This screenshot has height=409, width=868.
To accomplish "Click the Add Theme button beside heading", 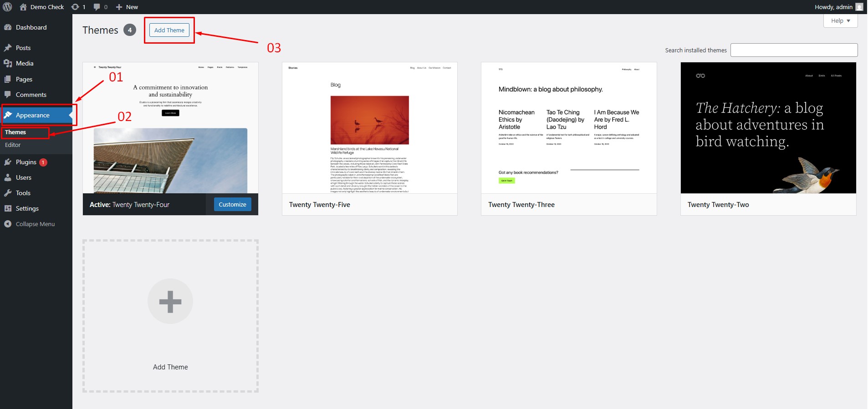I will (x=169, y=30).
